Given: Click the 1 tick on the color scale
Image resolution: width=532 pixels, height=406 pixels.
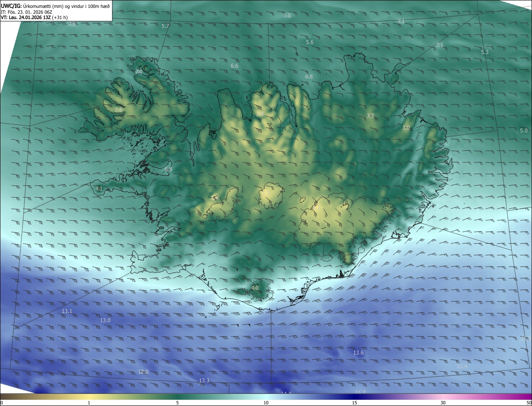Looking at the screenshot, I should 89,403.
